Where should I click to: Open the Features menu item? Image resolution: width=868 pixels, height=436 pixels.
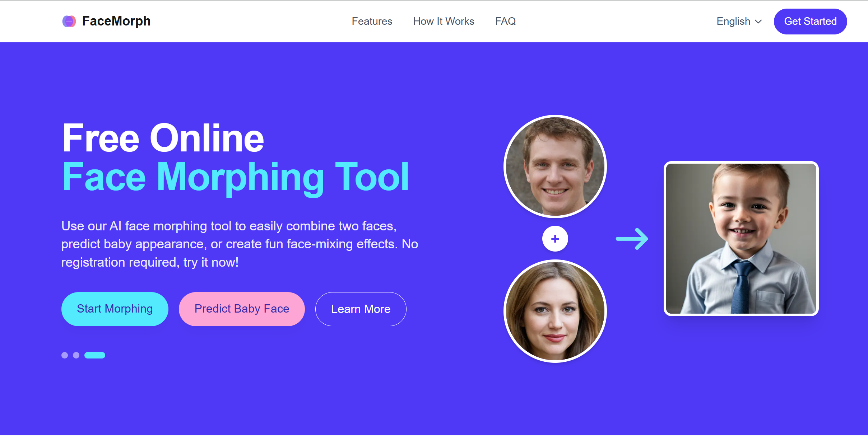(372, 21)
